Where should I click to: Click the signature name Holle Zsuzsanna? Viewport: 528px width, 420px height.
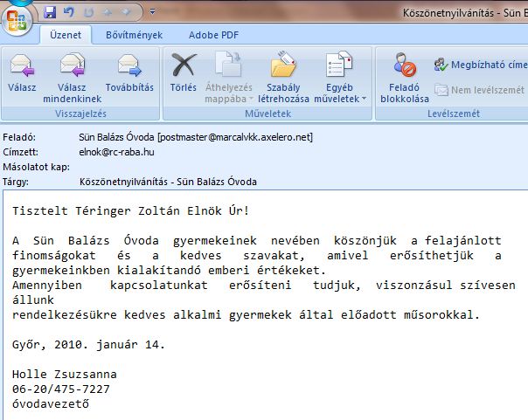tap(65, 374)
